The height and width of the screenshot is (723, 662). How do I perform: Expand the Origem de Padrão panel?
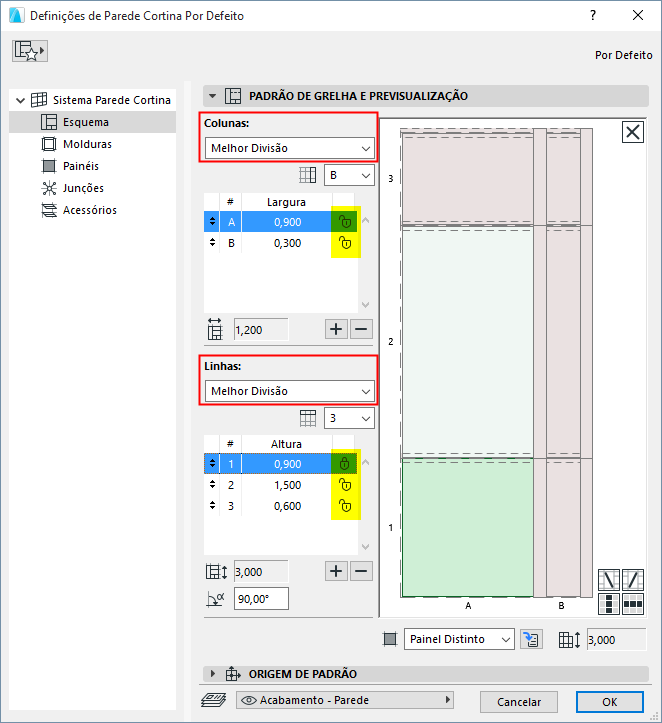pos(213,674)
